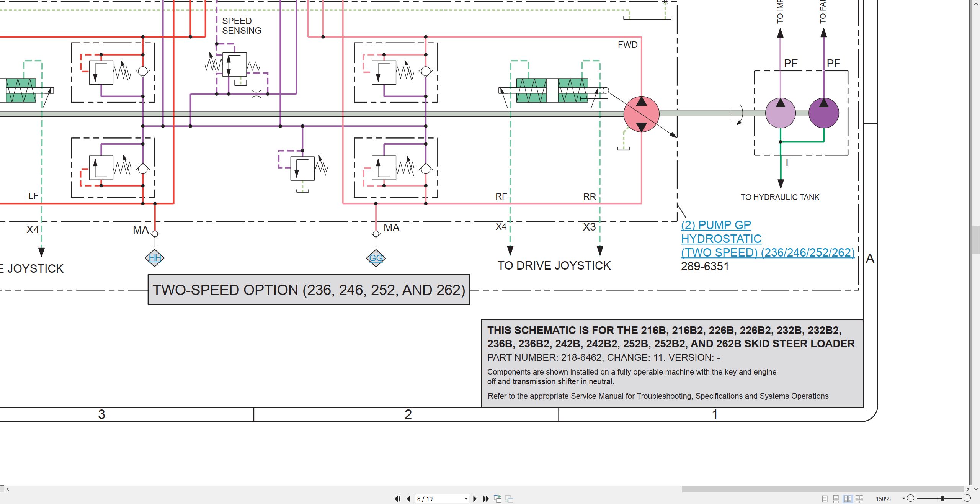The width and height of the screenshot is (980, 504).
Task: Click grid row letter A
Action: [x=870, y=259]
